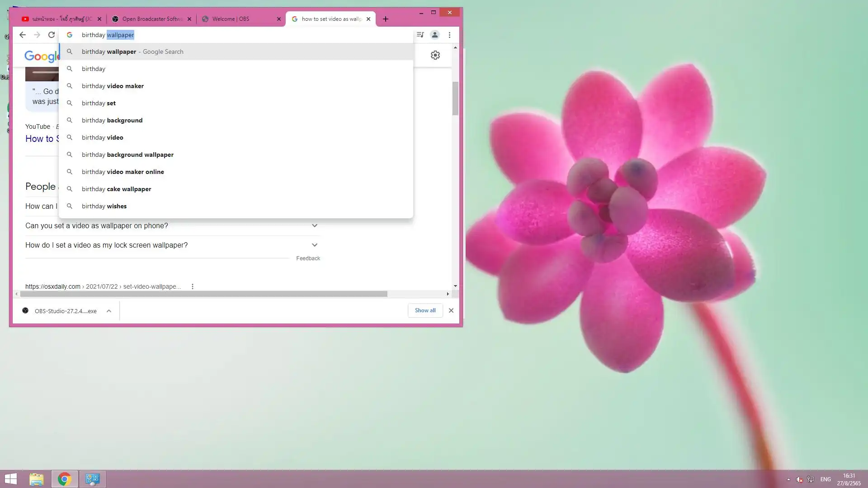Choose 'birthday cake wallpaper' suggestion
The image size is (868, 488).
point(116,189)
